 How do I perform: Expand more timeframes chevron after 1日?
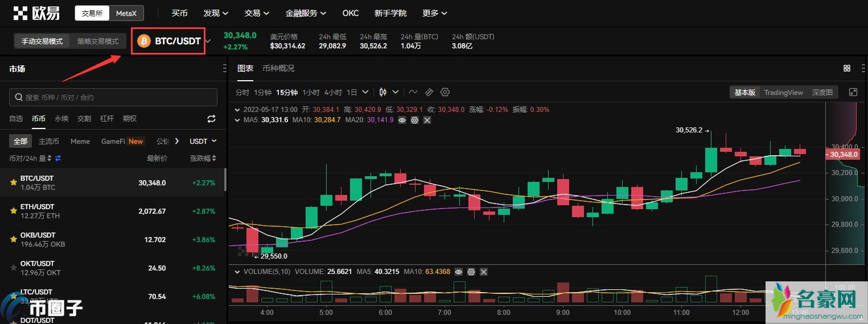point(365,92)
